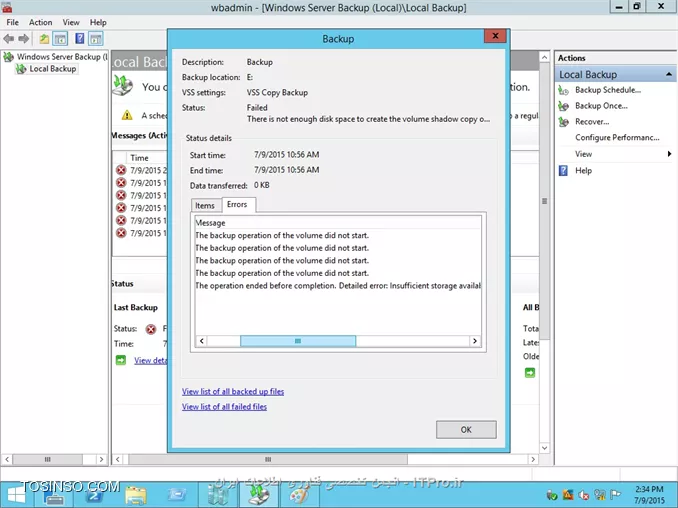
Task: Click down arrow of main pane vertical scrollbar
Action: tap(544, 448)
